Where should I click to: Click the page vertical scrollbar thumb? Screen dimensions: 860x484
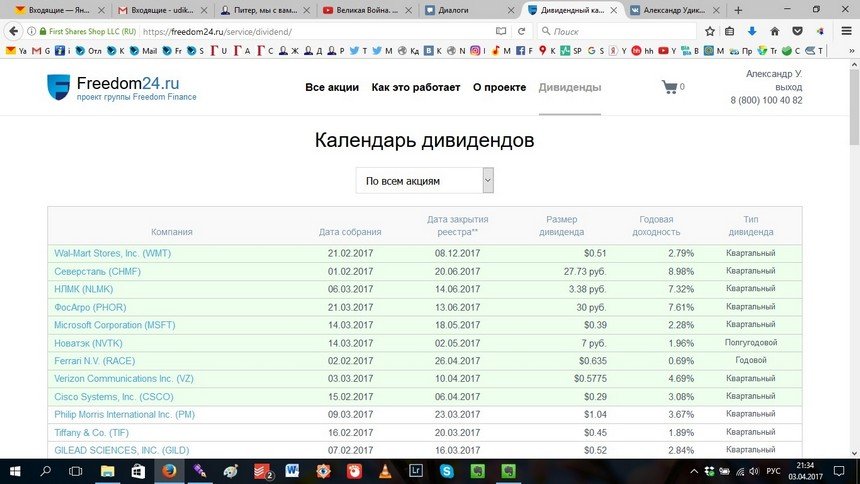pos(855,106)
